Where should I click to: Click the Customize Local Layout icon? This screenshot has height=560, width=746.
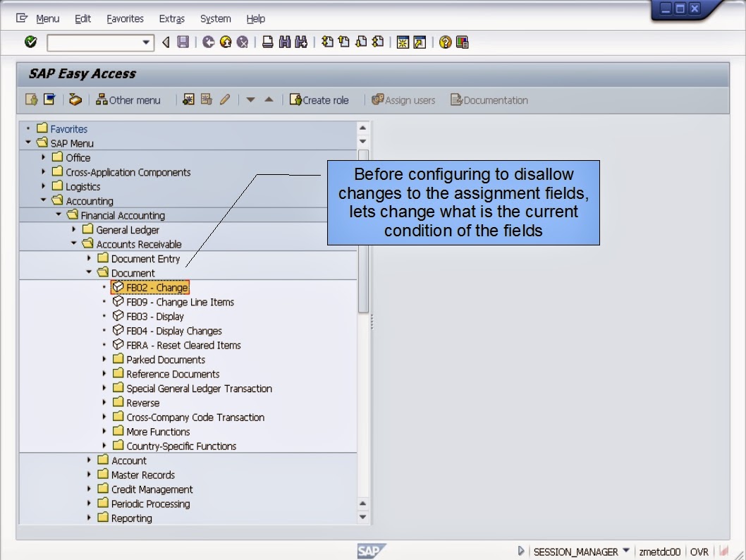pos(462,42)
